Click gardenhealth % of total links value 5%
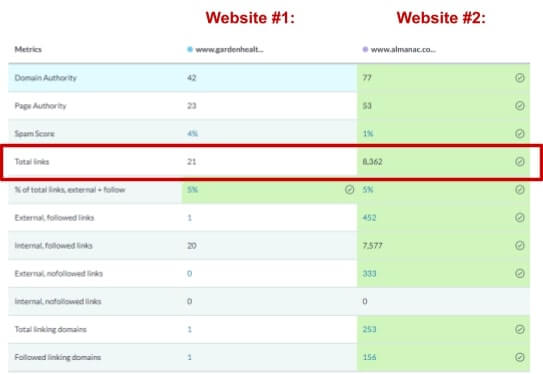 coord(193,189)
